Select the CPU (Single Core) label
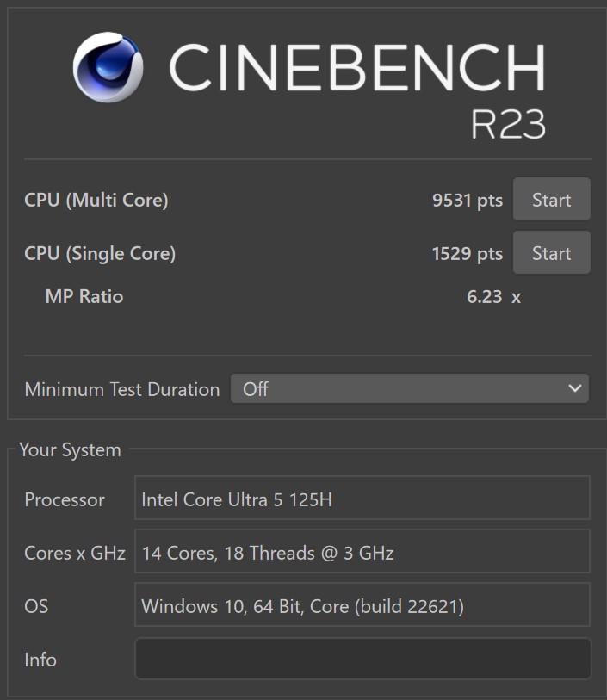Screen dimensions: 607x700 pyautogui.click(x=100, y=254)
